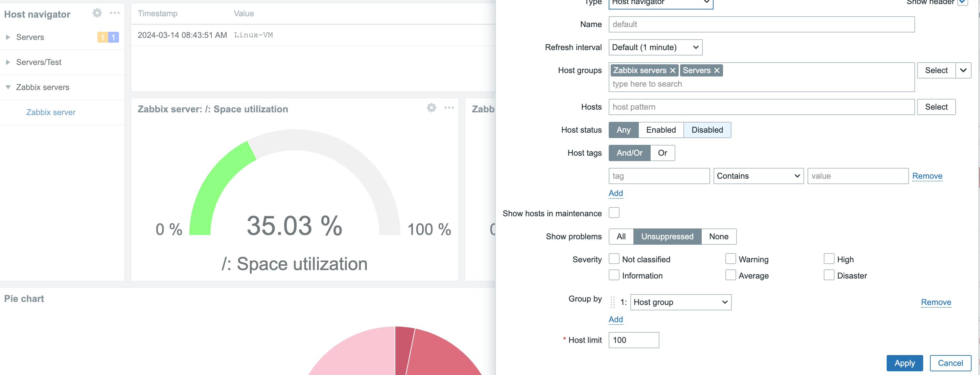Click Servers yellow warning problem badge
Image resolution: width=980 pixels, height=375 pixels.
tap(102, 37)
